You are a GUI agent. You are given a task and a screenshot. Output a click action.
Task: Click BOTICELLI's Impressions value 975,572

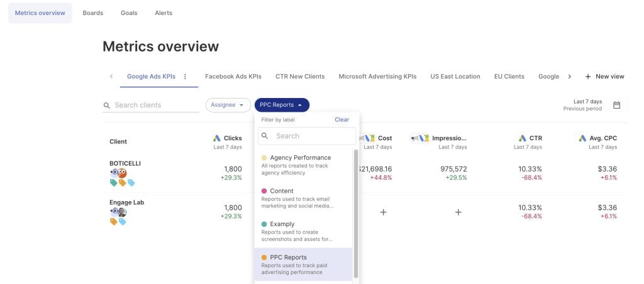pyautogui.click(x=453, y=169)
